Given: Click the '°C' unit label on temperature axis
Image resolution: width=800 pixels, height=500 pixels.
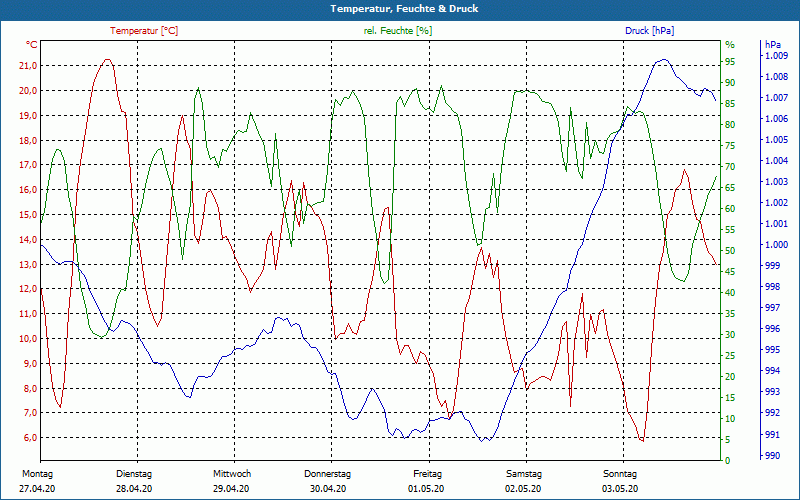Looking at the screenshot, I should 32,45.
